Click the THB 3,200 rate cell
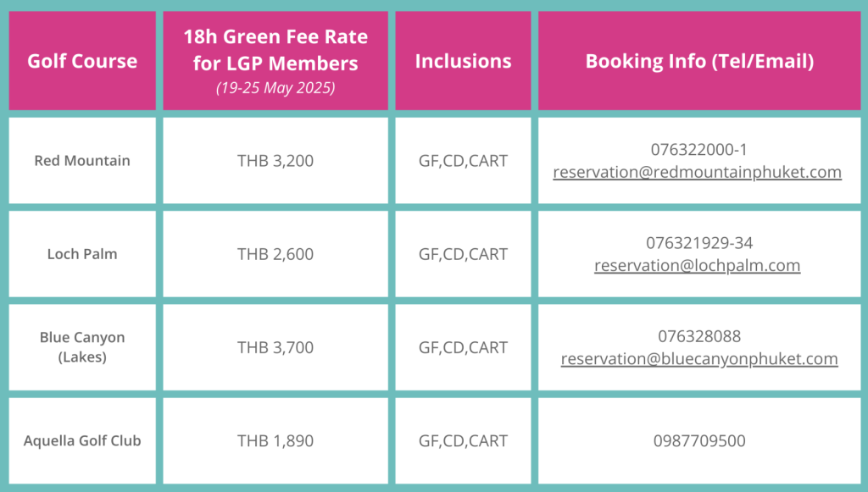The image size is (868, 492). click(x=275, y=161)
